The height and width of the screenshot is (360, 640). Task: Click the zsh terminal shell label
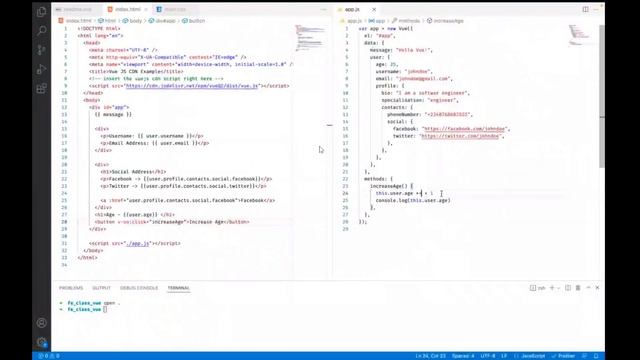pos(538,288)
